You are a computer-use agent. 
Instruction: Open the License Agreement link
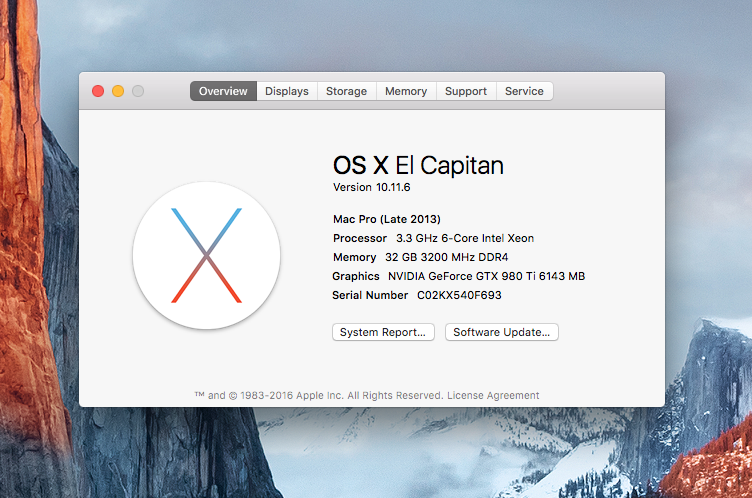coord(493,395)
